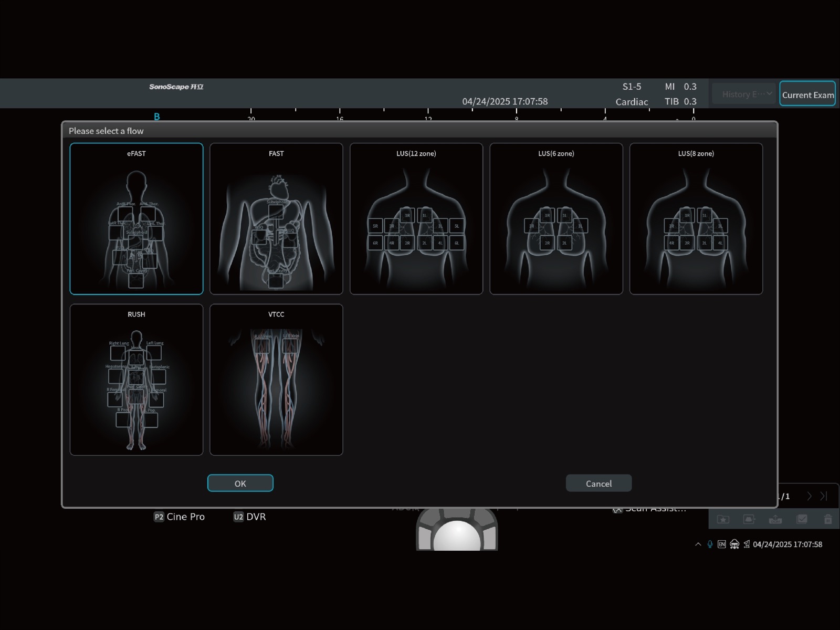Image resolution: width=840 pixels, height=630 pixels.
Task: Click the U2 DVR option
Action: point(249,517)
